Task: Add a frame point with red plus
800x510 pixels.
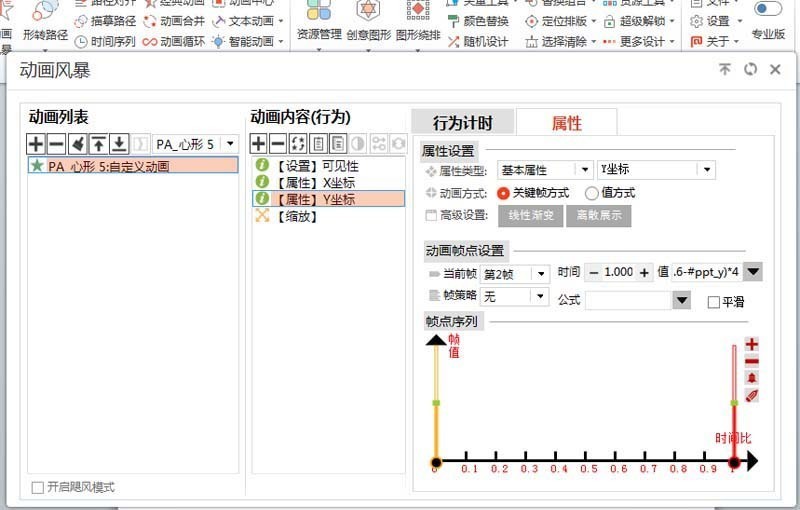Action: 752,344
